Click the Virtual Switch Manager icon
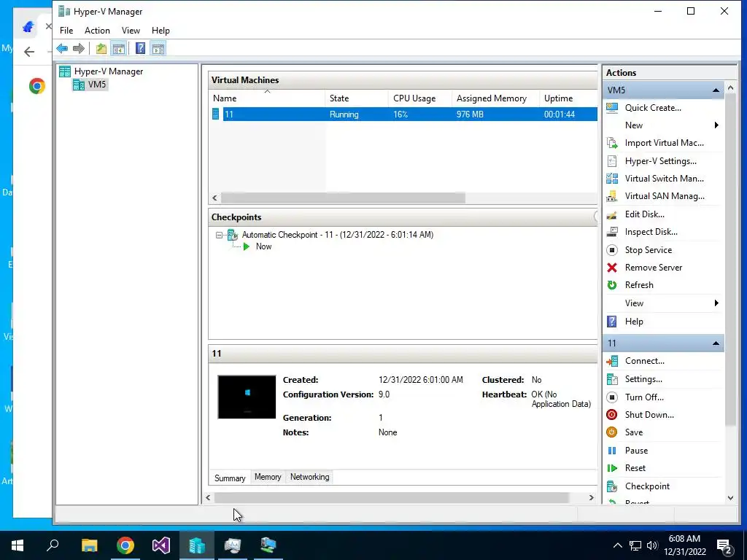 (x=612, y=179)
